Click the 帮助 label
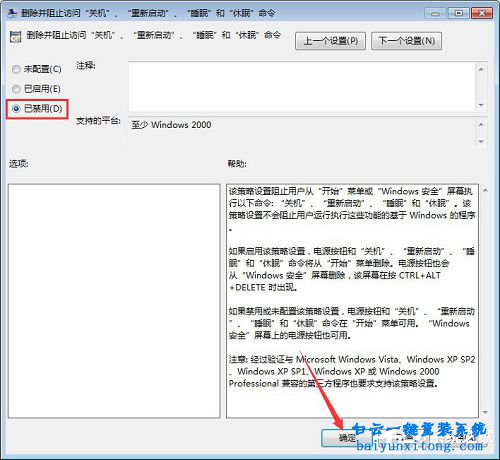 pos(237,164)
